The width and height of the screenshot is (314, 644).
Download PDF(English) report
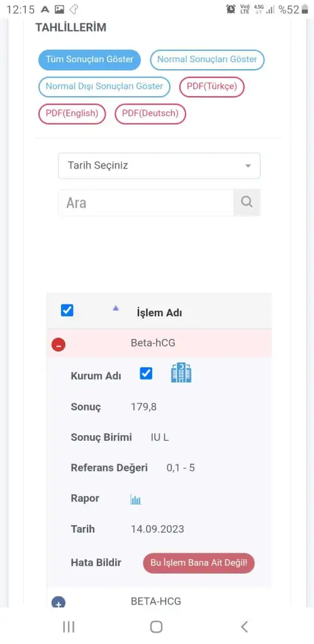72,114
